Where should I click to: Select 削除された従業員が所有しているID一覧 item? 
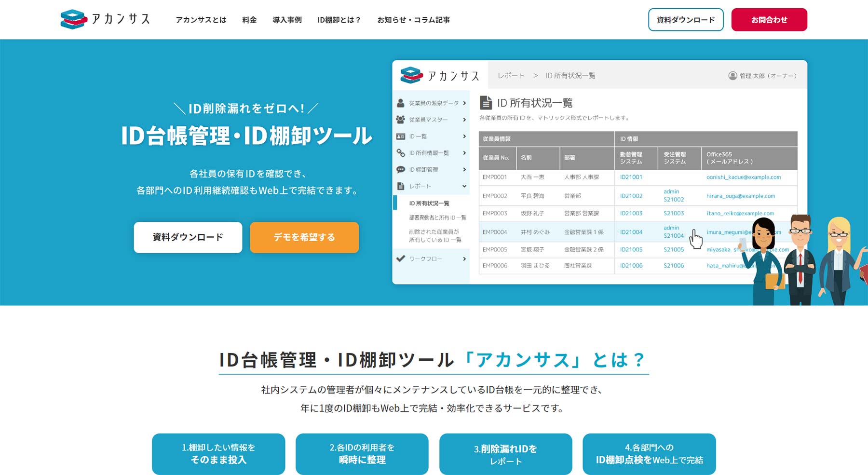435,236
